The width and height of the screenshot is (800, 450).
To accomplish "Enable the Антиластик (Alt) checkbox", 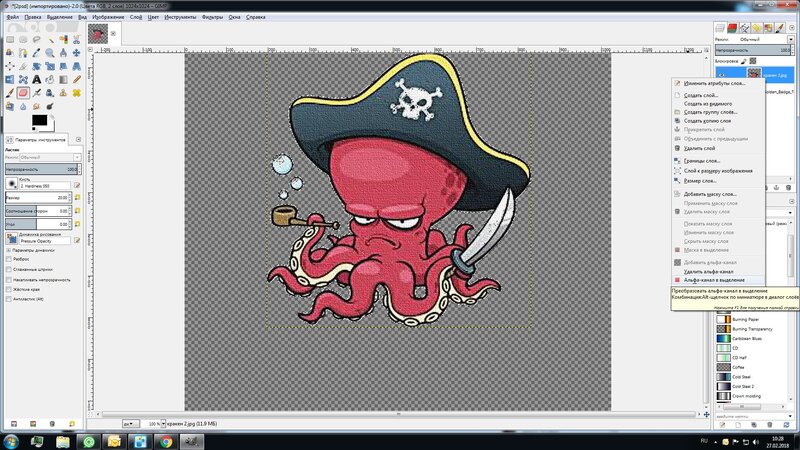I will tap(9, 299).
